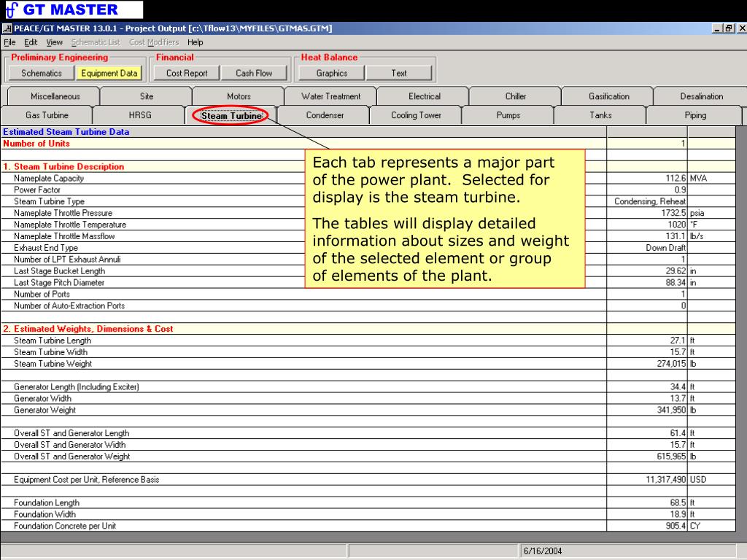Click the 'Condensing, Reheat' value cell
Screen dimensions: 747x560
(647, 201)
